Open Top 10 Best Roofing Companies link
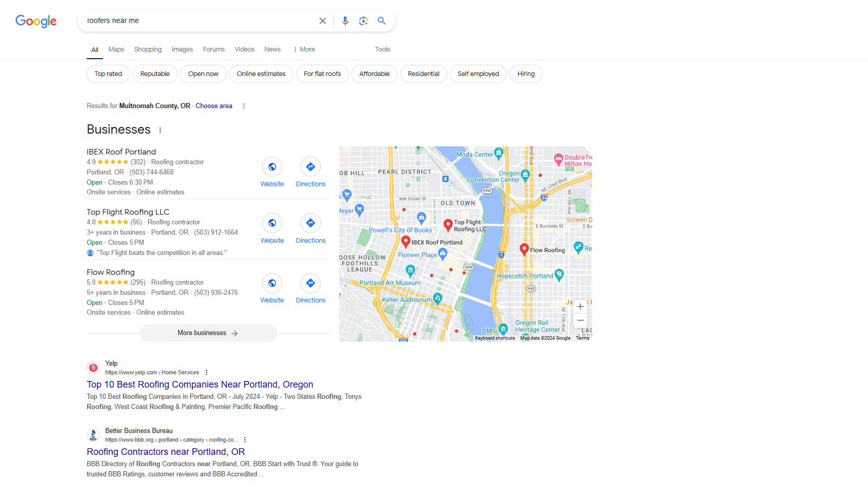Image resolution: width=868 pixels, height=486 pixels. [x=200, y=385]
